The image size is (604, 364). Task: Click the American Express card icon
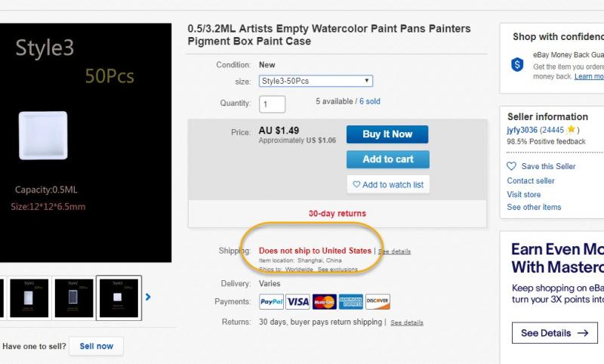click(351, 301)
